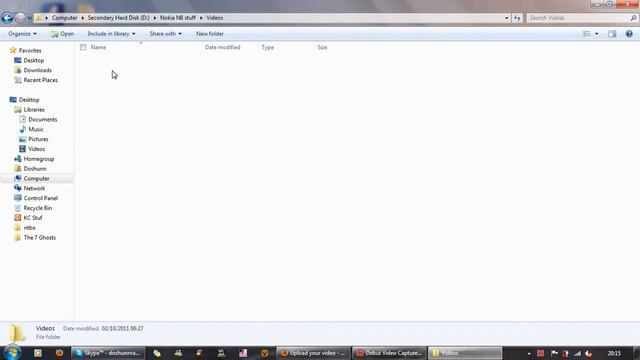Sort by Date modified column header

(x=223, y=47)
